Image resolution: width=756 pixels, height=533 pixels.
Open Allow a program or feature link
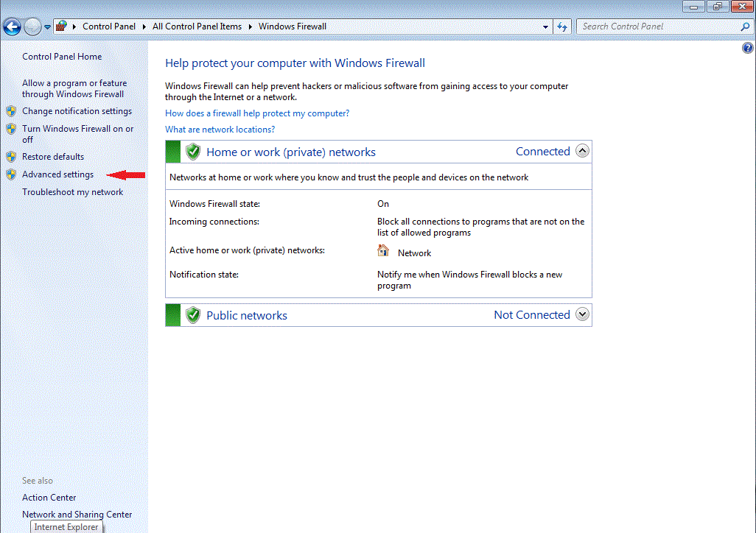tap(74, 88)
